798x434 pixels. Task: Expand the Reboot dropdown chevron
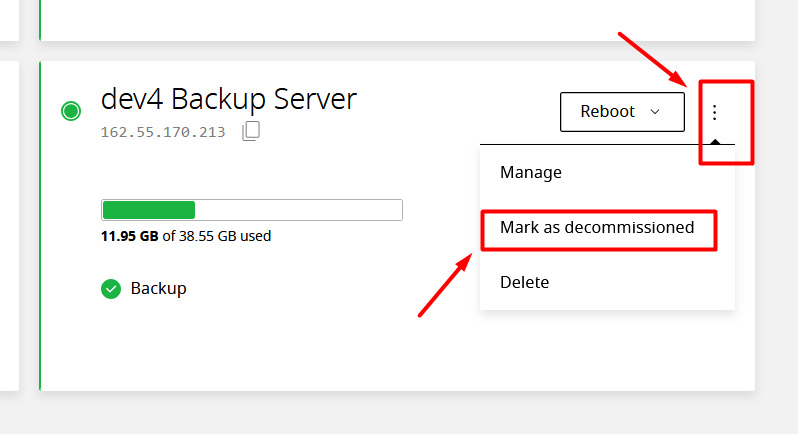click(655, 112)
